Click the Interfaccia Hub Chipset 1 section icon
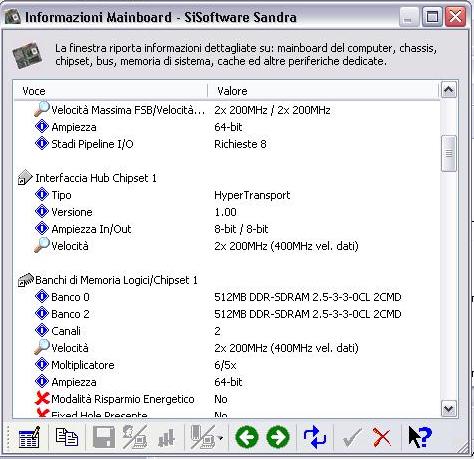This screenshot has width=474, height=459. [x=25, y=178]
